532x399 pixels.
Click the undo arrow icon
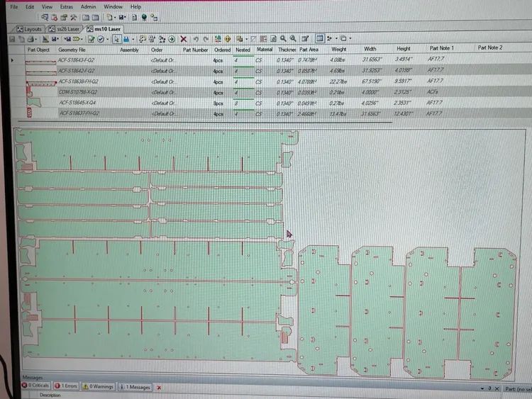[196, 39]
